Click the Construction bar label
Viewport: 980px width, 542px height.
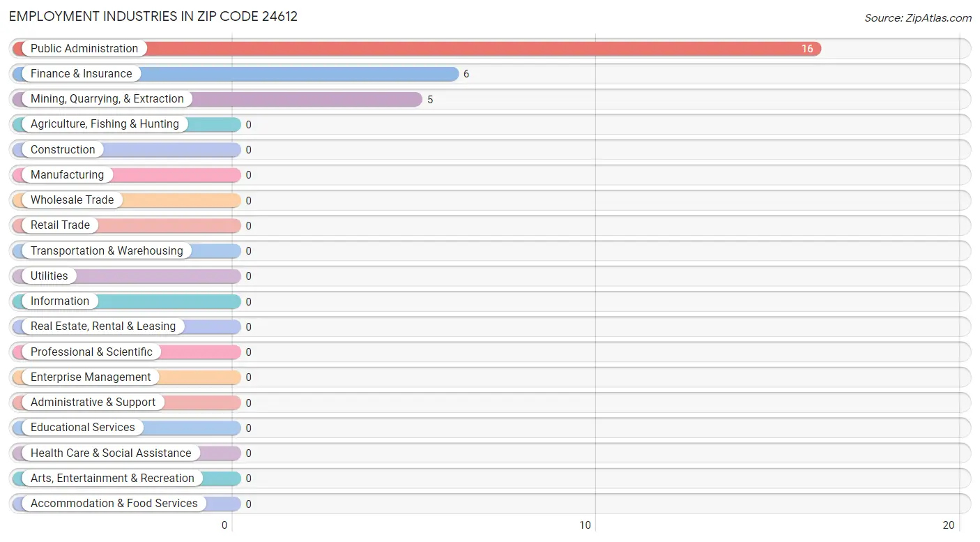tap(63, 149)
